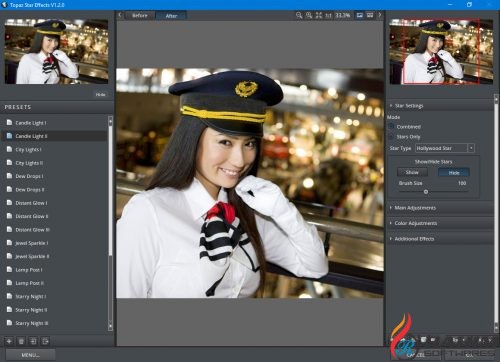
Task: Switch to the After tab
Action: coord(171,16)
